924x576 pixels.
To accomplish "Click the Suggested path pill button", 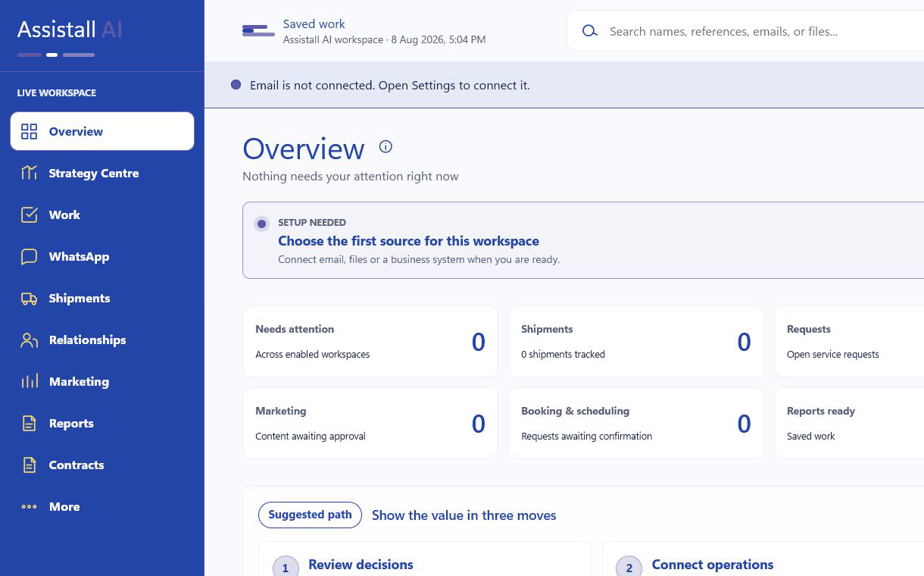I will (x=310, y=515).
